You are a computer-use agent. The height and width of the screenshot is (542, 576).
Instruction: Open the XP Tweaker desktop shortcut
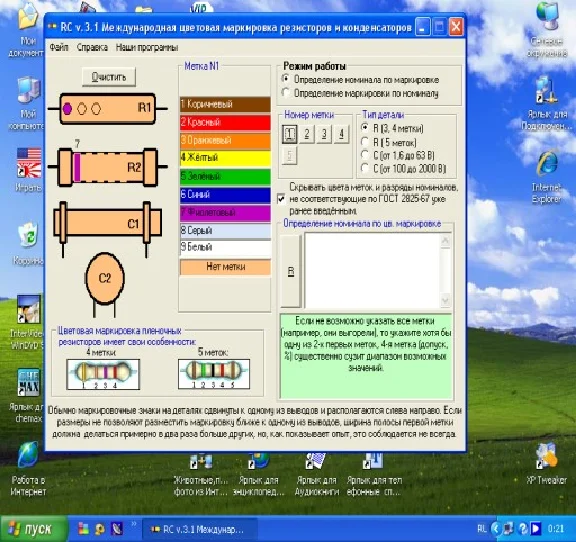[x=546, y=463]
